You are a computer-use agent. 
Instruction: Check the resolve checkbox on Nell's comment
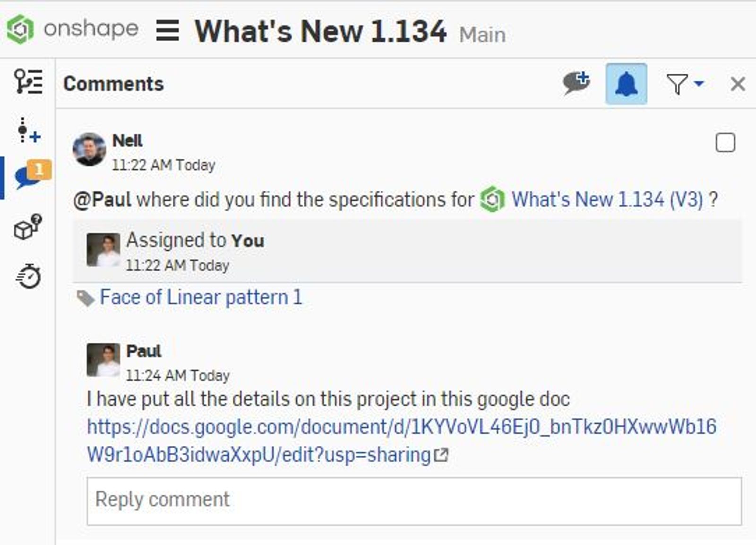pos(725,143)
